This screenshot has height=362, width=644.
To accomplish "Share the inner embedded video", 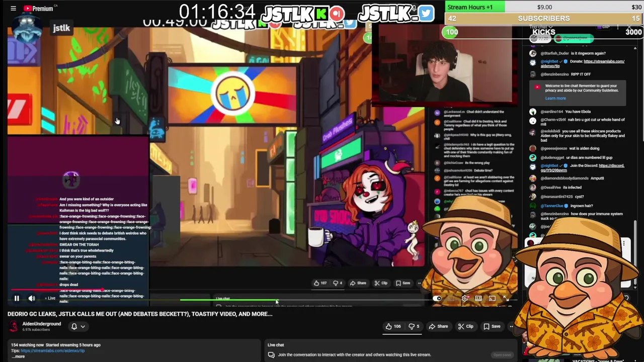I will [358, 283].
